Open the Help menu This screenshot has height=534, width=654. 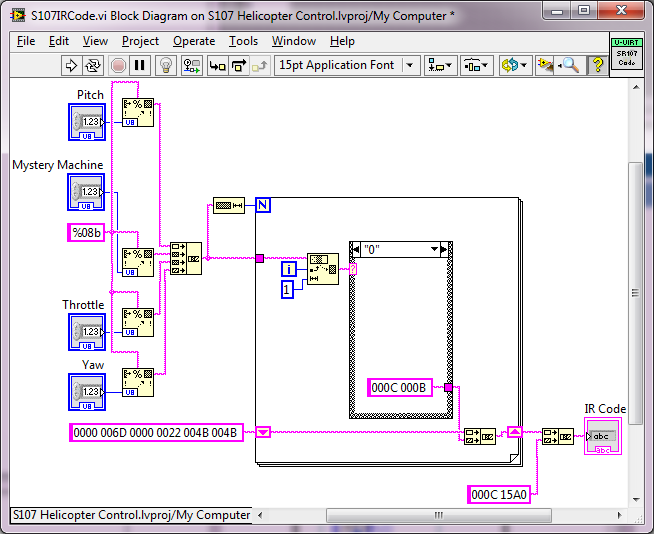[x=342, y=41]
